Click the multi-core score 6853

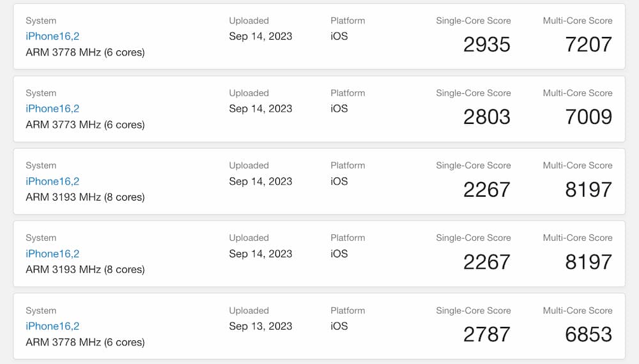pyautogui.click(x=589, y=334)
